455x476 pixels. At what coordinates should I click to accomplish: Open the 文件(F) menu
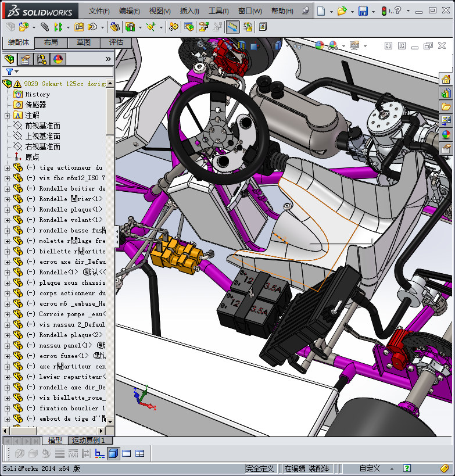point(99,11)
